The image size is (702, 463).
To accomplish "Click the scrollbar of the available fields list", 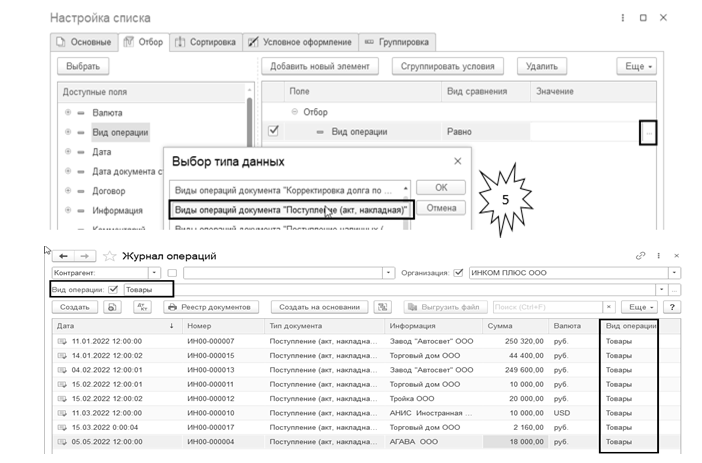I will (249, 122).
